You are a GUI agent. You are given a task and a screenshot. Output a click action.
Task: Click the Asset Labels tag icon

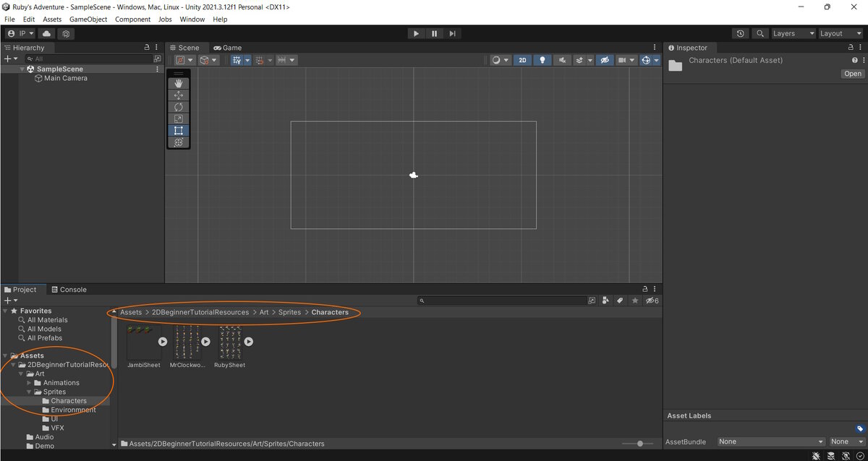point(860,429)
